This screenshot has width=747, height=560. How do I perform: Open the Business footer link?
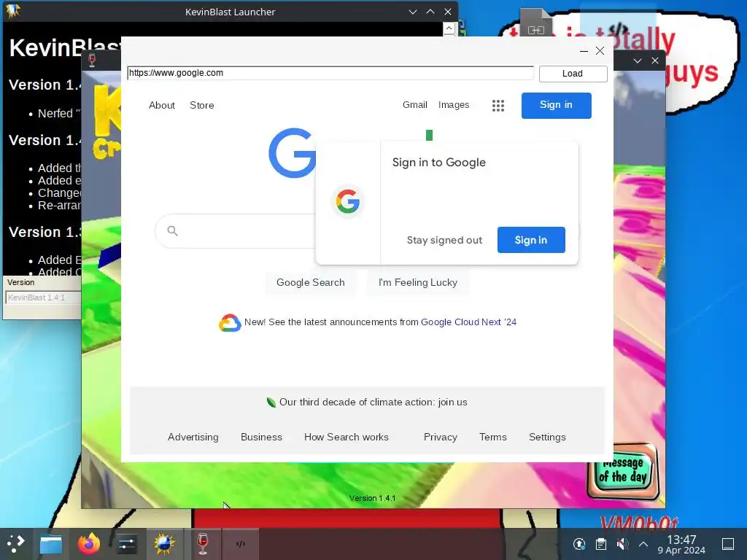[261, 437]
